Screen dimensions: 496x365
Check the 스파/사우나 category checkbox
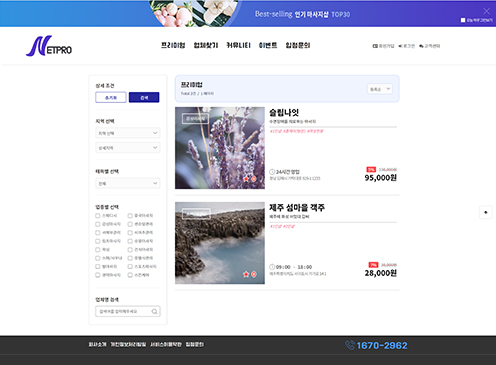pos(98,258)
